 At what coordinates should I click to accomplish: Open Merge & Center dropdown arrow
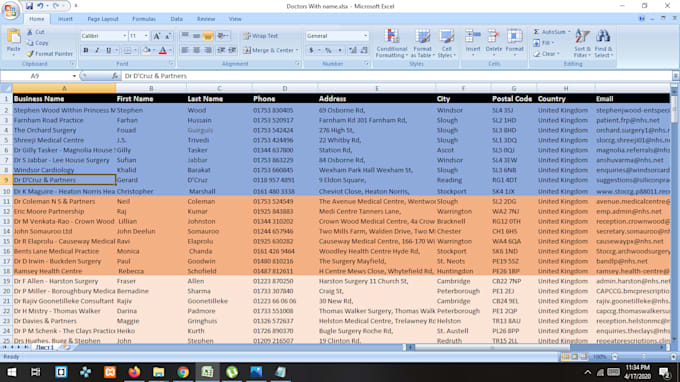pos(297,50)
